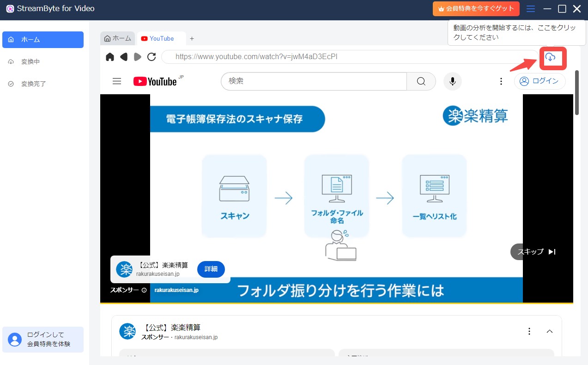Skip the ad with スキップ button

click(537, 252)
